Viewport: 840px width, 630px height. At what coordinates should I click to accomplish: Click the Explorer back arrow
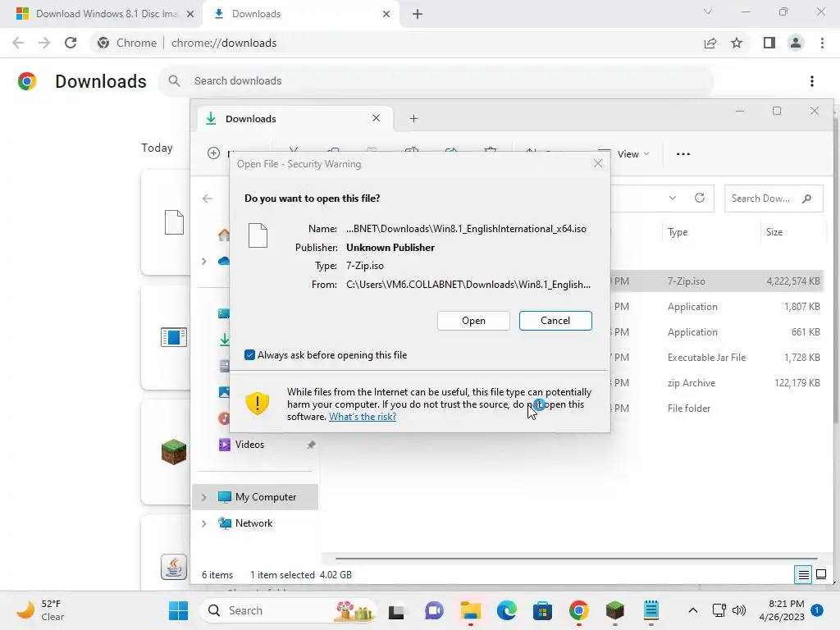click(208, 199)
